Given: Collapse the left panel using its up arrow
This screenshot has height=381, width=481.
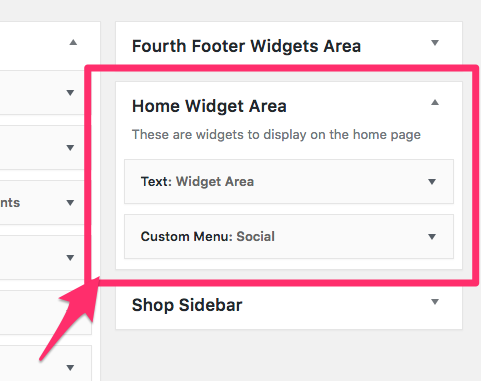Looking at the screenshot, I should point(73,42).
